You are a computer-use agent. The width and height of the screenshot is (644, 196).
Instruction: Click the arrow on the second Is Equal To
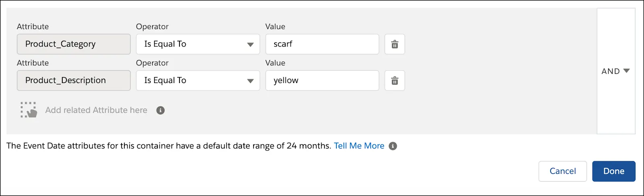tap(250, 81)
